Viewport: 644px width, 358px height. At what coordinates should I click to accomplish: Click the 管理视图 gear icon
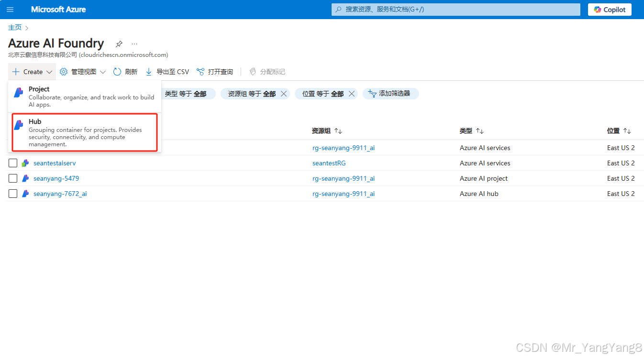click(64, 72)
